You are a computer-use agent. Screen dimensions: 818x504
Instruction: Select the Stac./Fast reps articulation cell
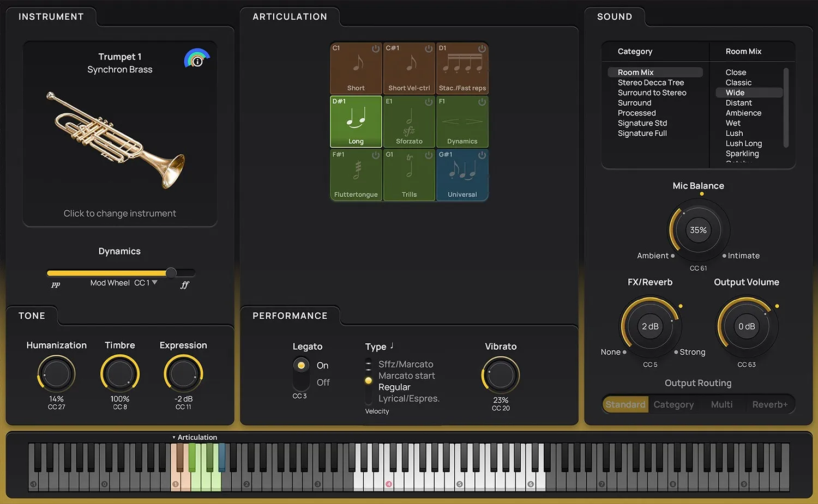pyautogui.click(x=462, y=68)
